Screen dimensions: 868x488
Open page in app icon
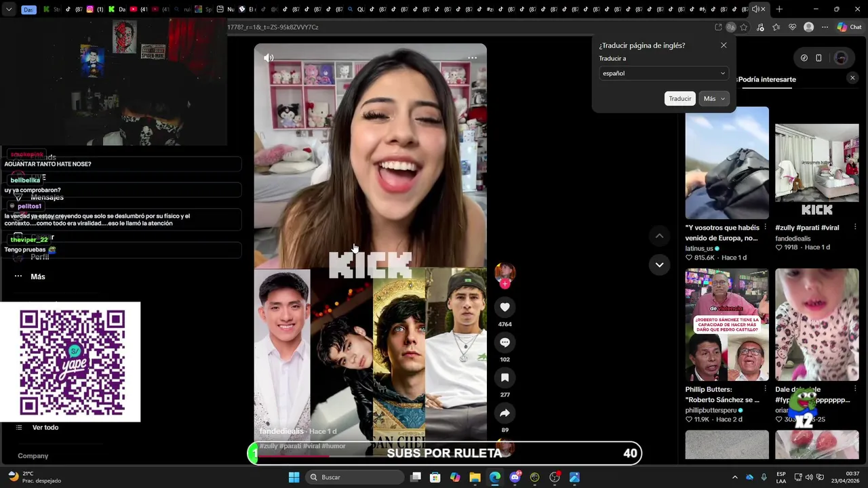click(x=718, y=27)
